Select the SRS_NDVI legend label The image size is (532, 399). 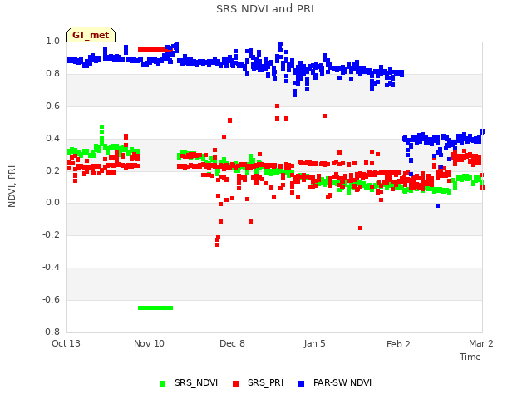(196, 382)
